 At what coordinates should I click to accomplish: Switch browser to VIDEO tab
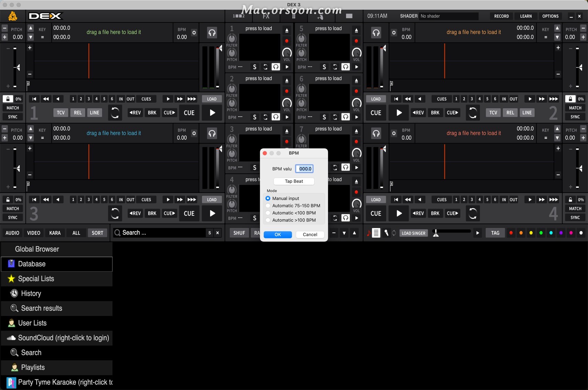34,233
